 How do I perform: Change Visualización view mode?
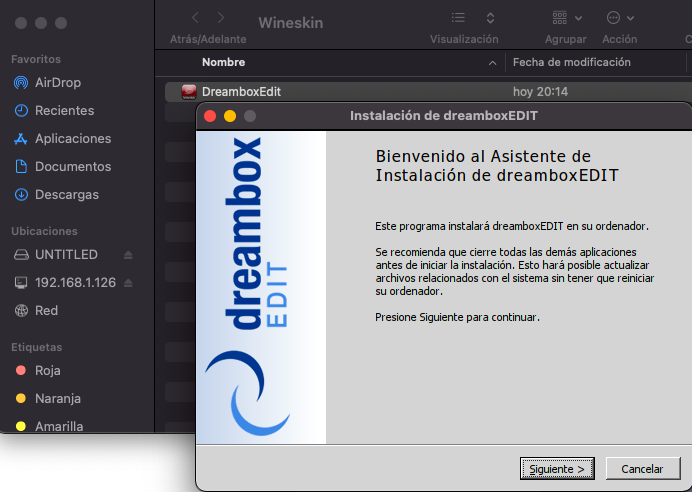[x=464, y=18]
